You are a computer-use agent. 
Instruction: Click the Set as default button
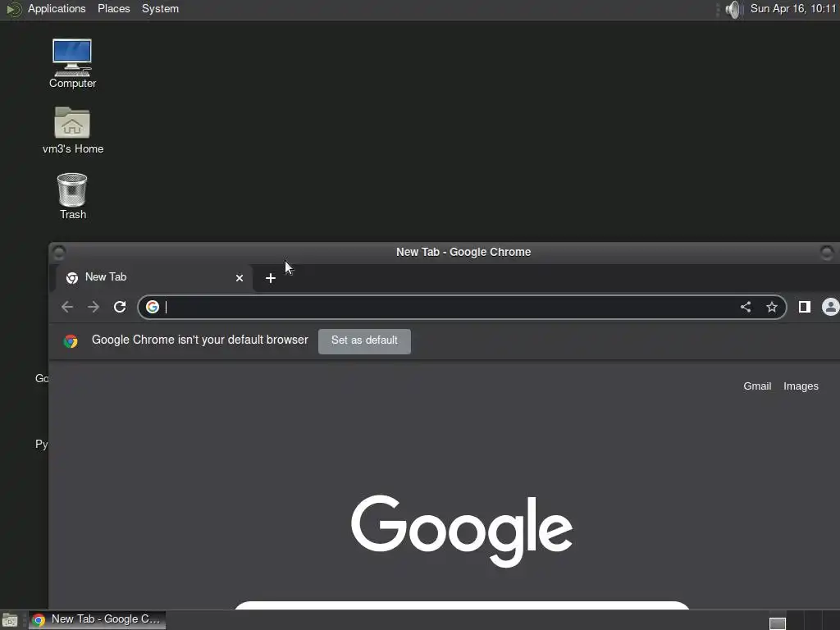coord(364,341)
